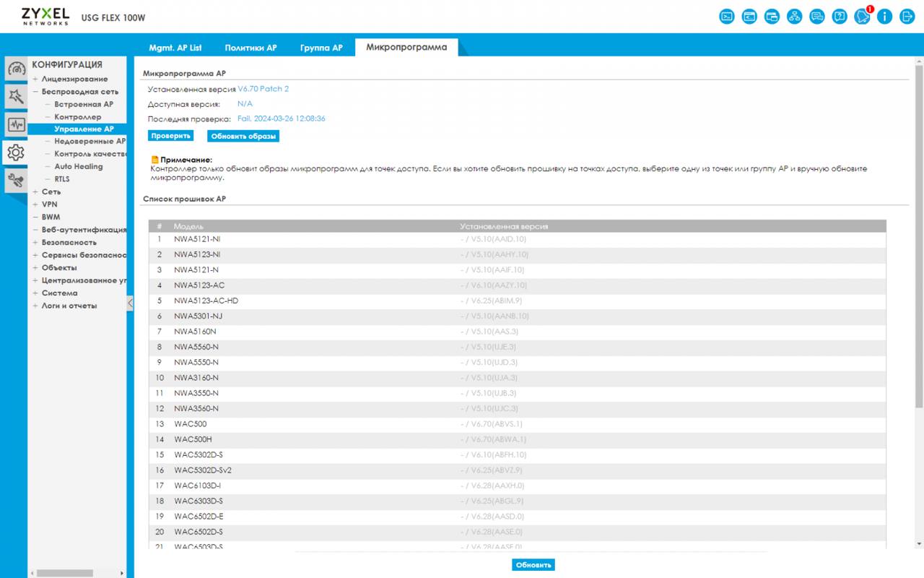Image resolution: width=924 pixels, height=578 pixels.
Task: Open the Dashboard gauge icon in sidebar
Action: [16, 69]
